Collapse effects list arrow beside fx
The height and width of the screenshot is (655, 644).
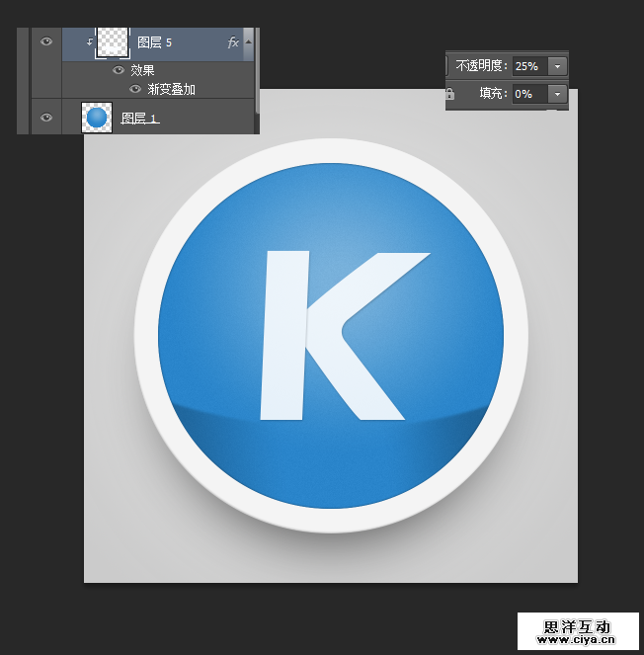(x=248, y=41)
